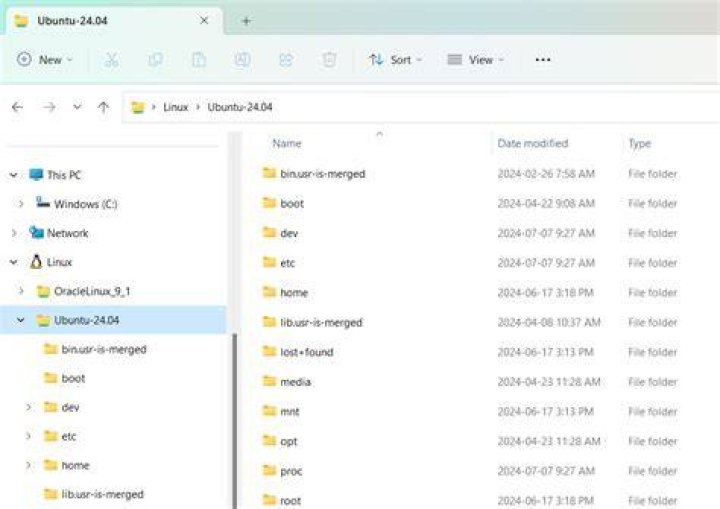Click the Paste clipboard icon
The height and width of the screenshot is (509, 720).
[x=199, y=60]
